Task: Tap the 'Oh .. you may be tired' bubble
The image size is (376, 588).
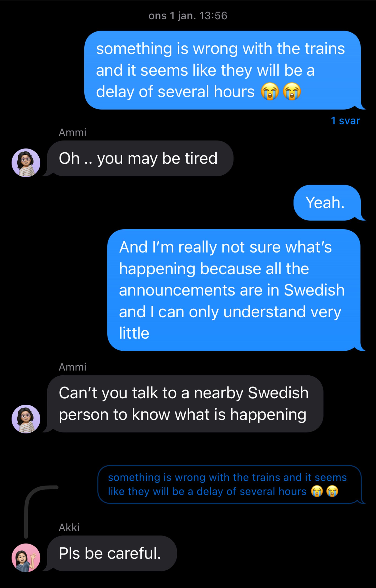Action: (x=140, y=158)
